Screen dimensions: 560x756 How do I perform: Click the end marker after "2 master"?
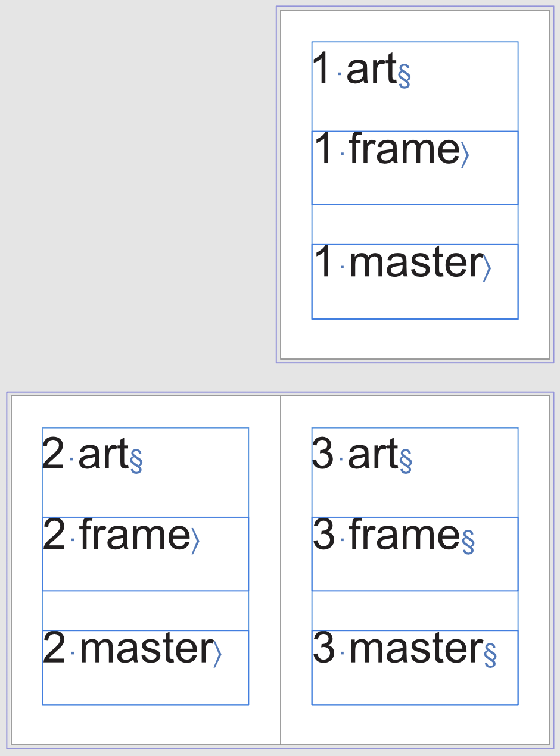point(217,654)
